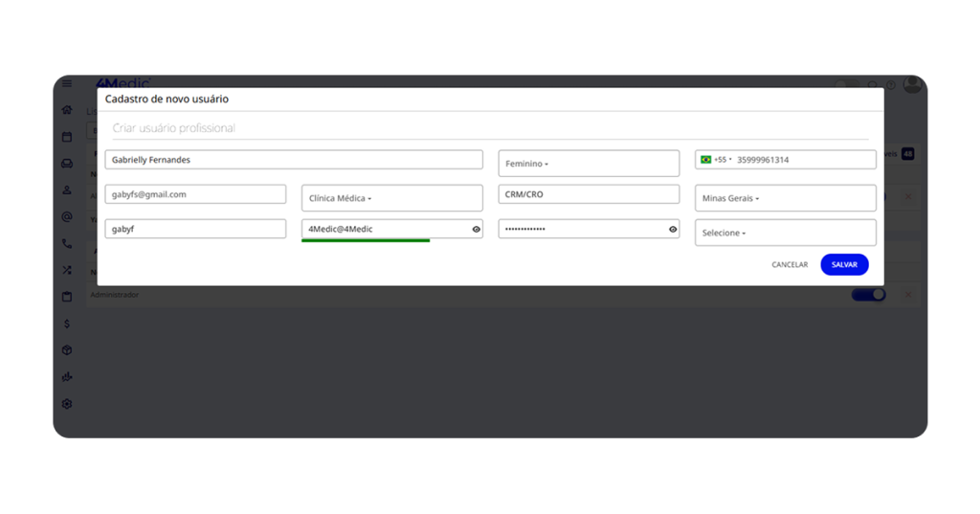The width and height of the screenshot is (980, 514).
Task: Click the home icon in the sidebar
Action: coord(67,110)
